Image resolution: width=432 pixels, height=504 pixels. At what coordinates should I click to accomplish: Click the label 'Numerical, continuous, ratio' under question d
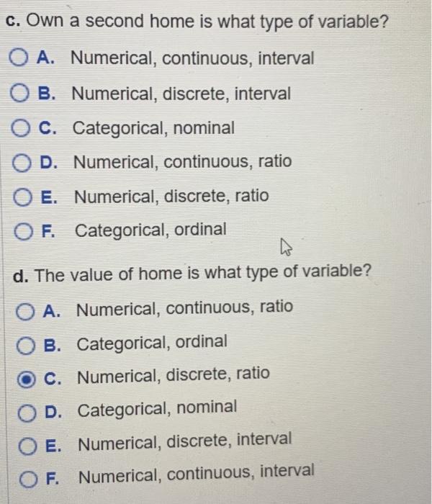184,308
